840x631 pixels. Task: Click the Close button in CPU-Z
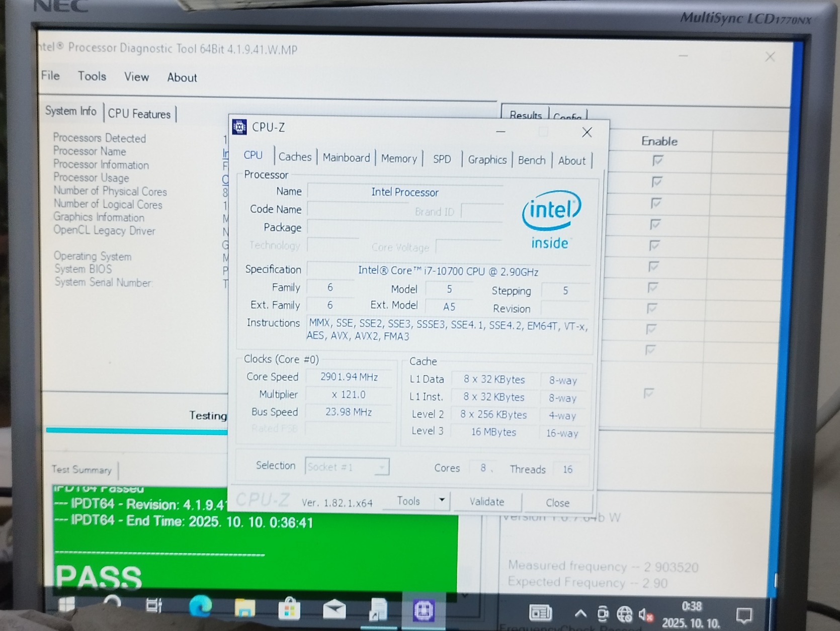[x=558, y=503]
